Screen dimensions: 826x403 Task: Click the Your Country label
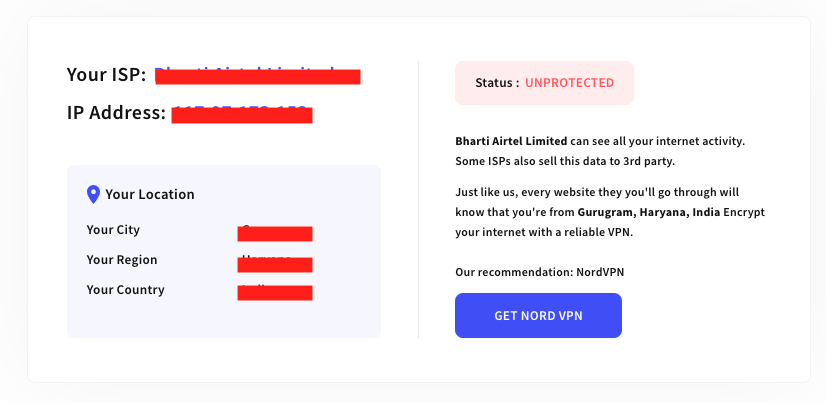click(x=125, y=290)
